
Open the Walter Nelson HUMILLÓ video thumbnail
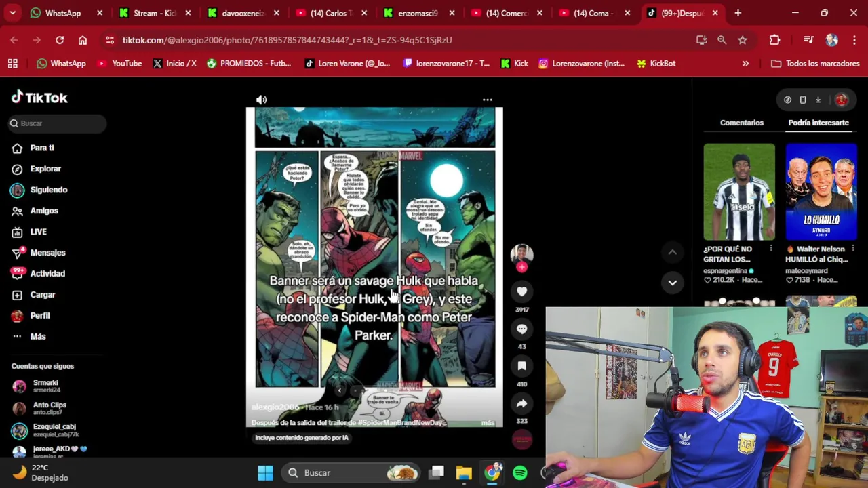[x=821, y=192]
